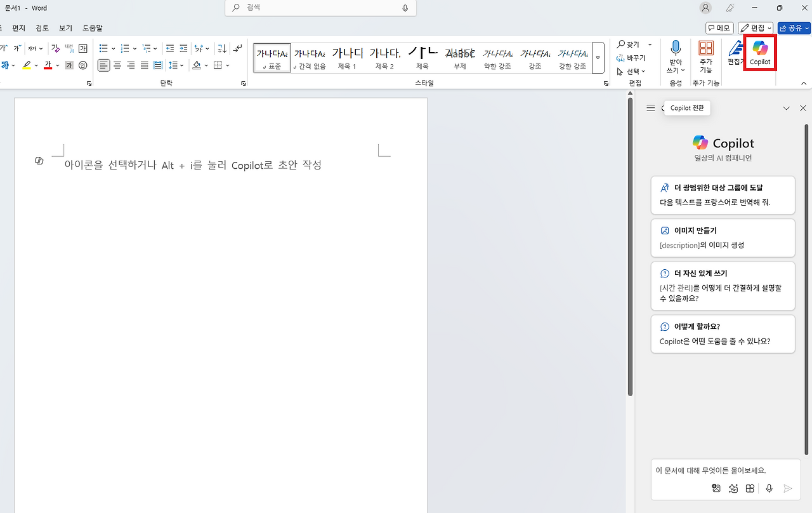
Task: Align text left
Action: click(103, 65)
